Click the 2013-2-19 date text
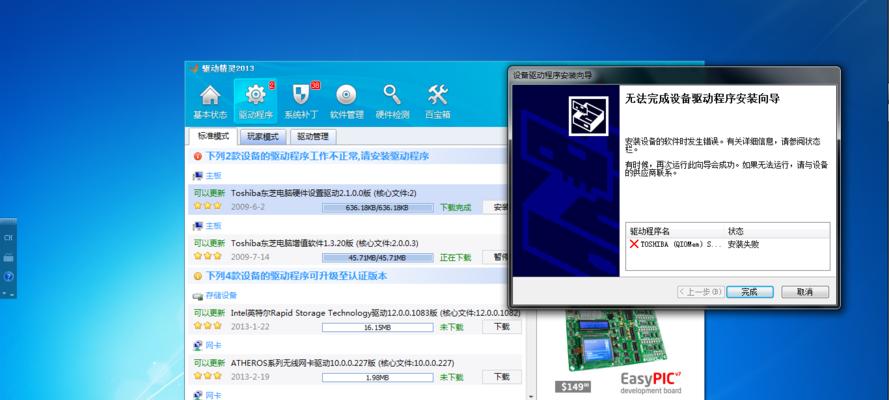Screen dimensions: 889x400 (248, 377)
